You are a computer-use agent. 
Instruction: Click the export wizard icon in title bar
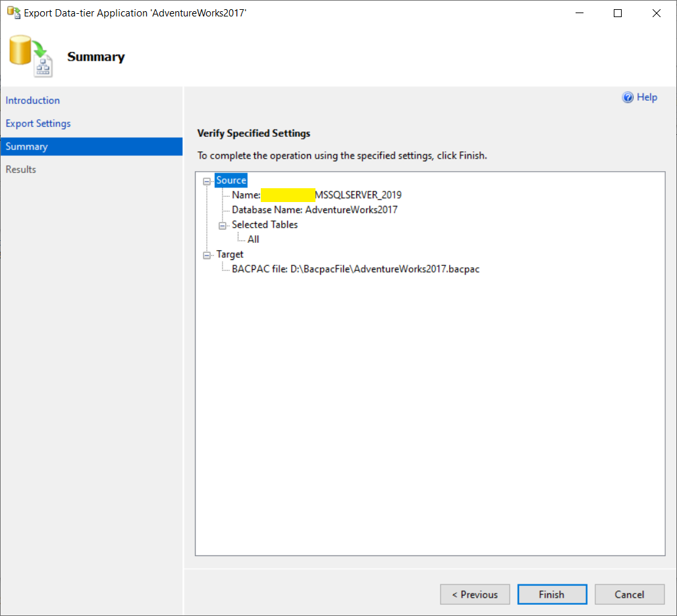click(x=14, y=13)
